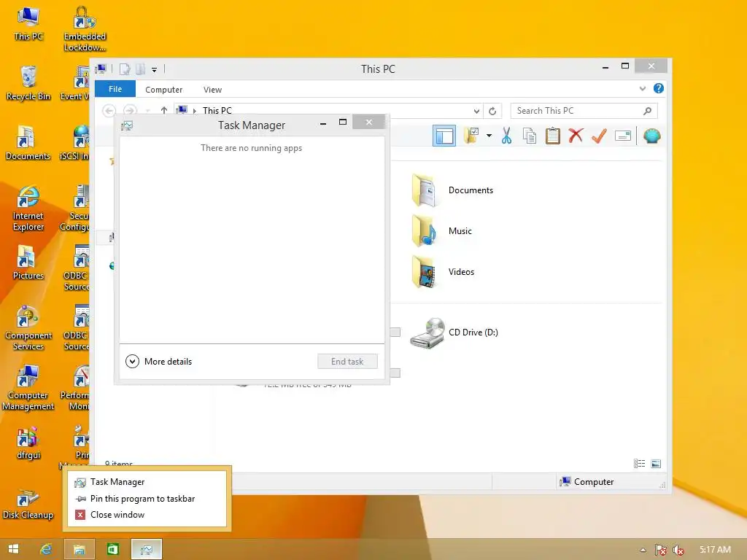Click the Paste clipboard icon
747x560 pixels.
tap(553, 136)
